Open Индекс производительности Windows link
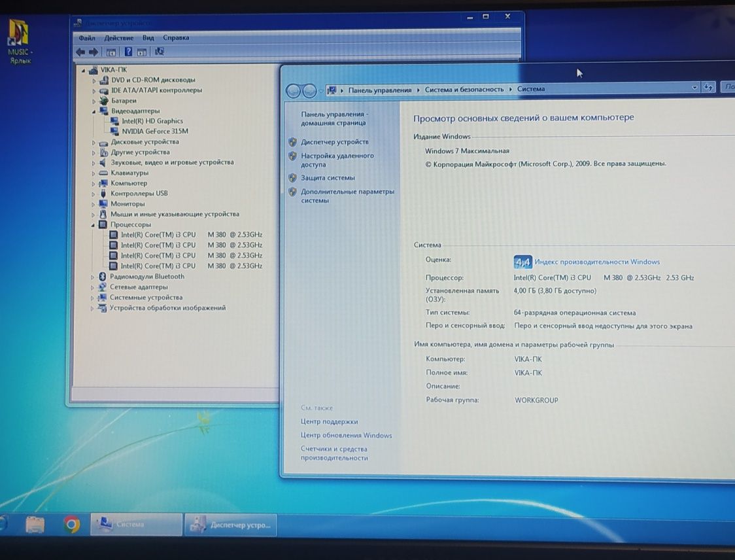Image resolution: width=735 pixels, height=560 pixels. click(597, 262)
